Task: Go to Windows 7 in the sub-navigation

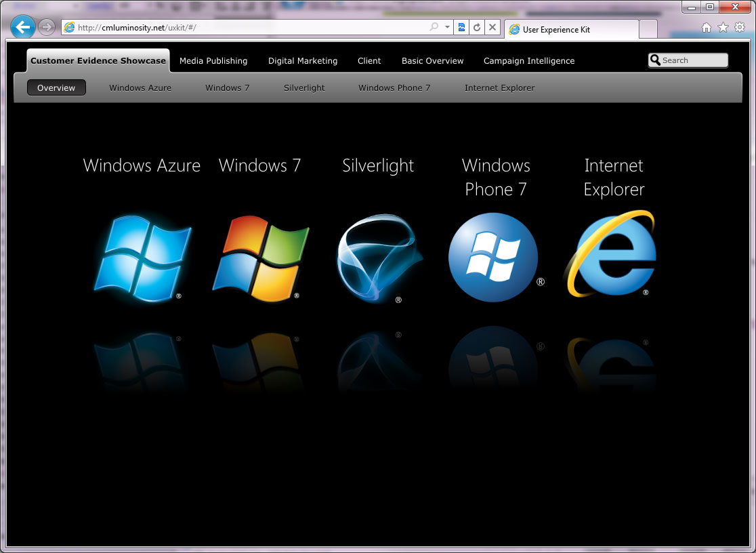Action: coord(228,88)
